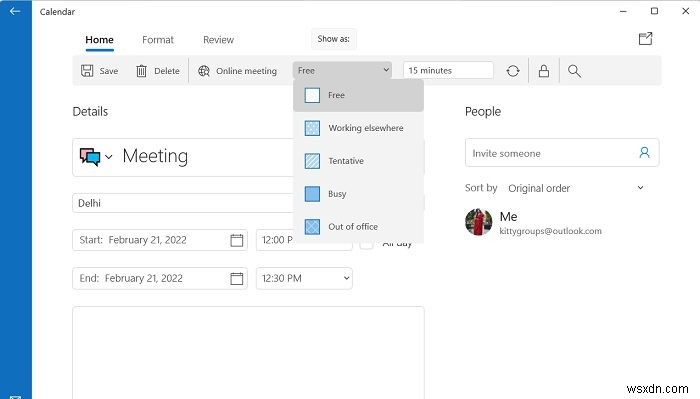Image resolution: width=700 pixels, height=399 pixels.
Task: Click the Save button label
Action: (108, 71)
